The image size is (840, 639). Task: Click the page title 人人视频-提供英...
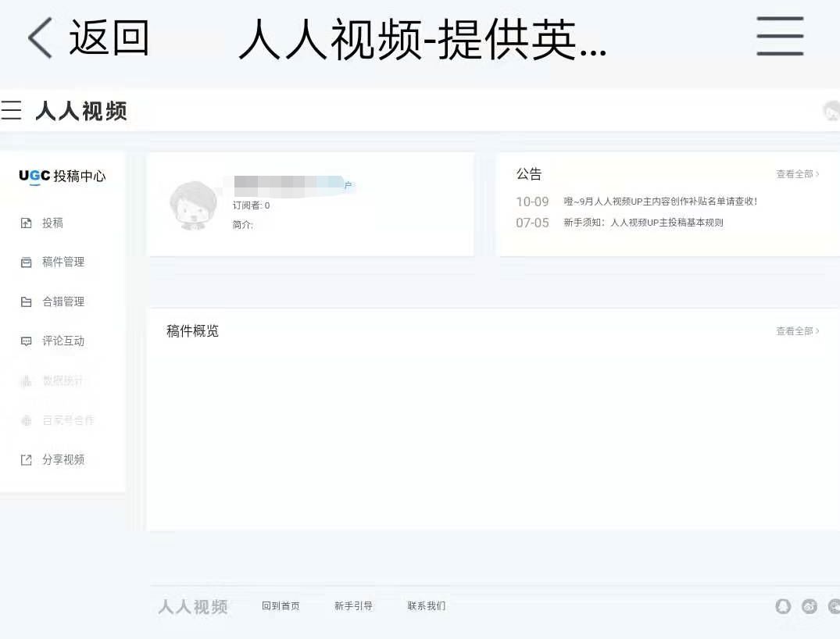tap(424, 38)
